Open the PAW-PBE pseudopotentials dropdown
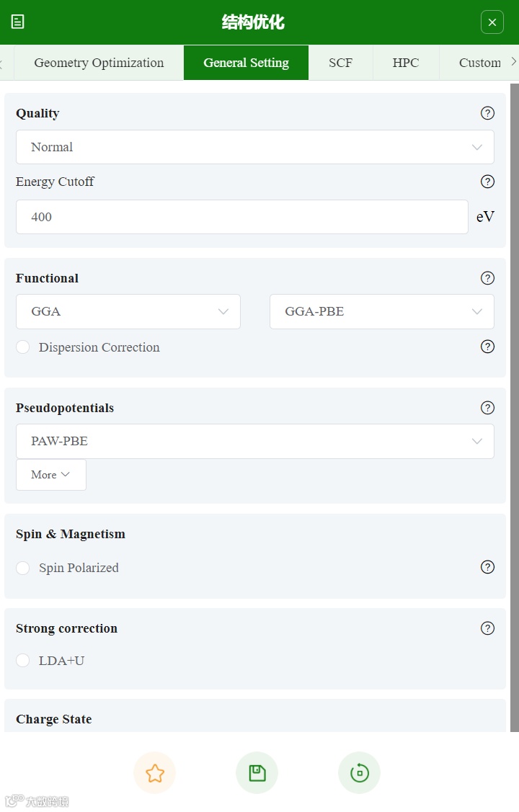Image resolution: width=519 pixels, height=812 pixels. (254, 441)
